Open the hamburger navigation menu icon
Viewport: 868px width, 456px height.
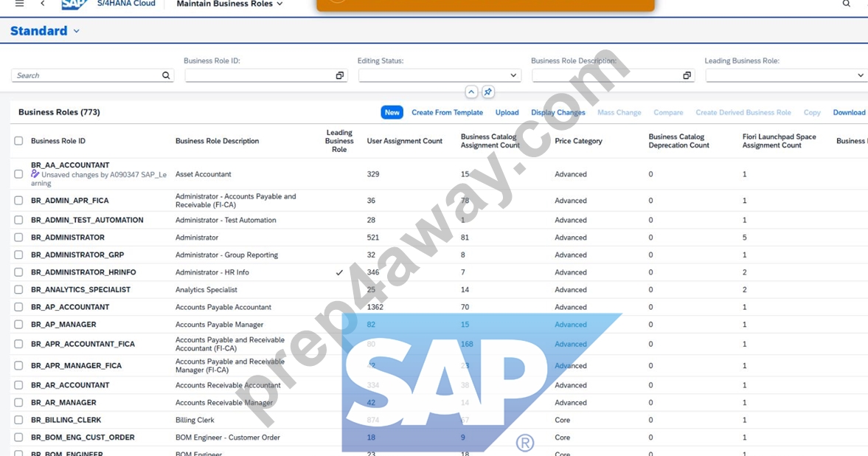point(19,4)
